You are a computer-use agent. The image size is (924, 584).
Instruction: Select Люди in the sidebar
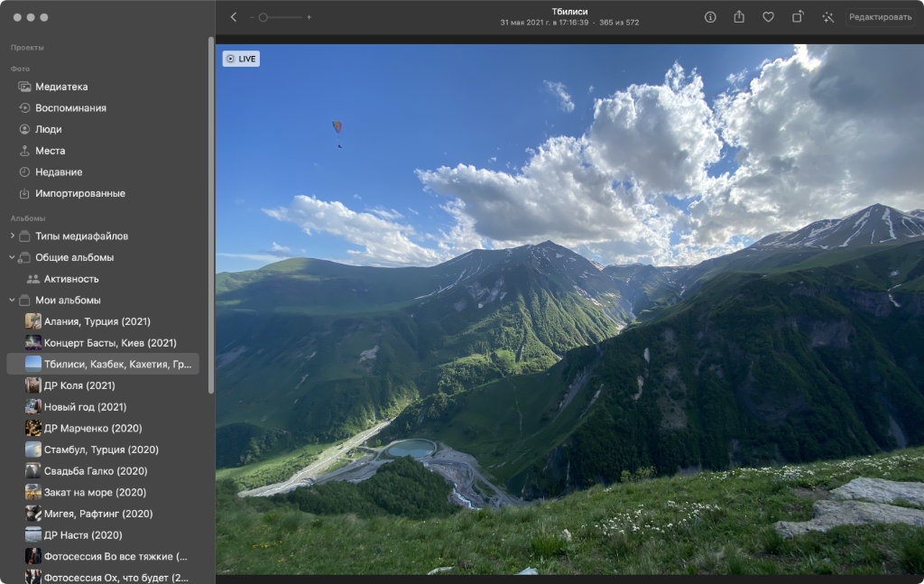[48, 129]
